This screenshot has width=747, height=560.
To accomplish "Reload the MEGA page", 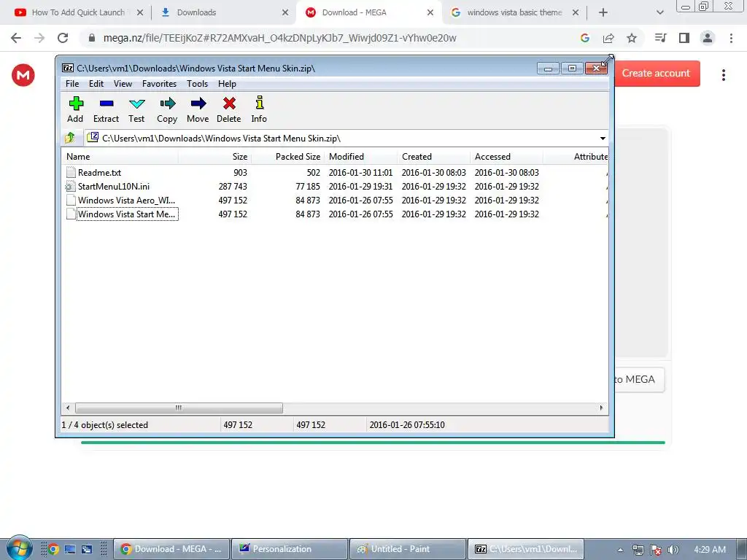I will coord(63,38).
